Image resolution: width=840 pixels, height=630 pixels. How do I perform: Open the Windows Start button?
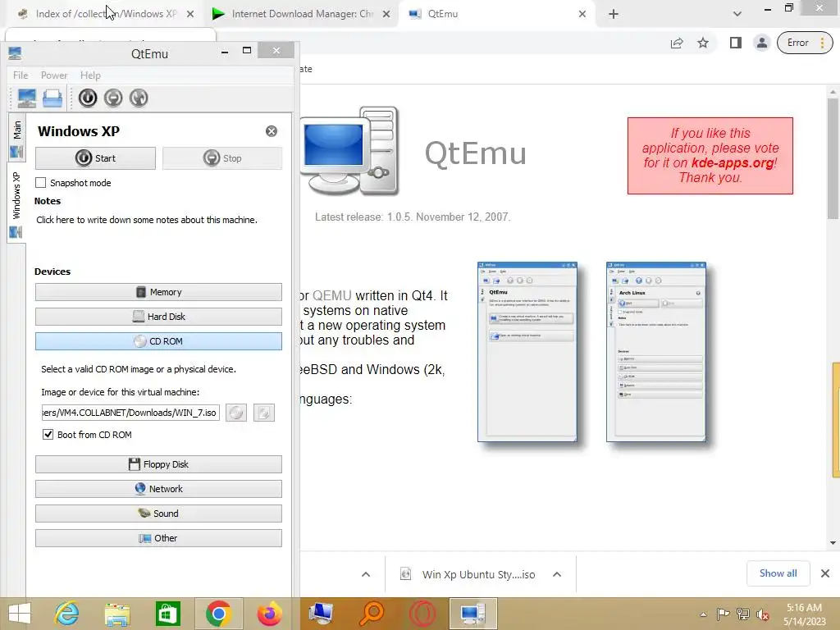pos(20,614)
